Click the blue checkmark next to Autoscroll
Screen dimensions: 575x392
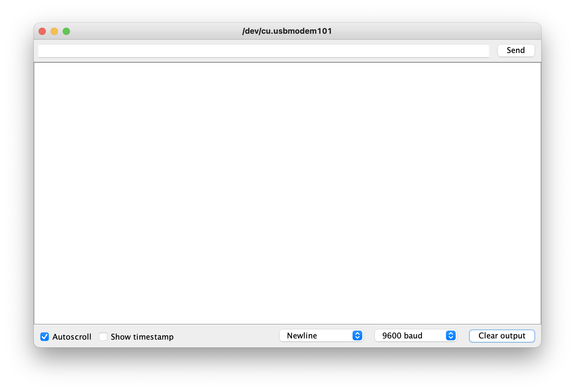pyautogui.click(x=45, y=337)
